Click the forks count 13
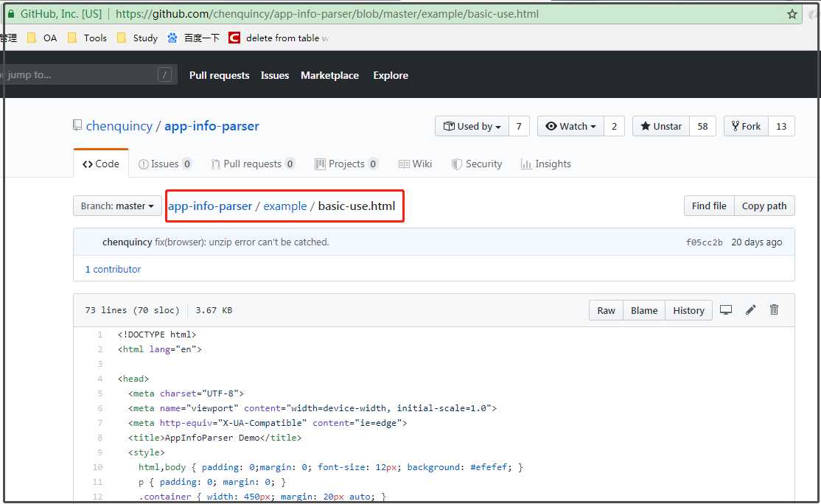The height and width of the screenshot is (504, 821). (781, 126)
